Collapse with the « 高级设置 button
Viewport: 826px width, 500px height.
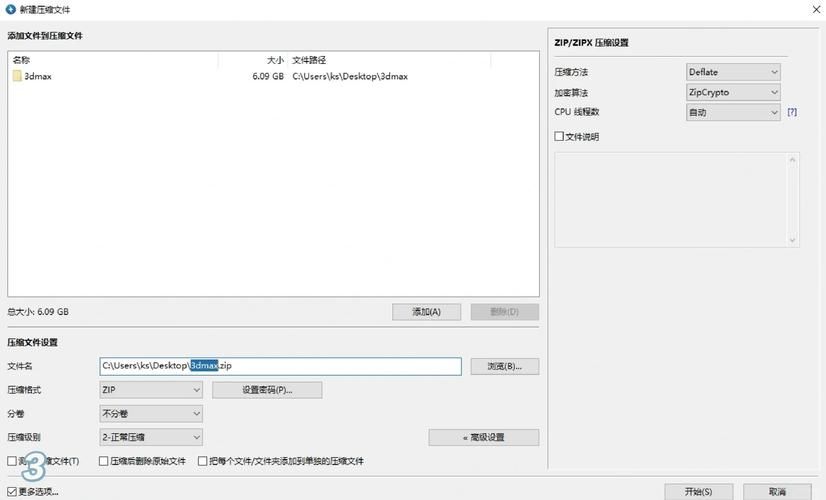484,437
